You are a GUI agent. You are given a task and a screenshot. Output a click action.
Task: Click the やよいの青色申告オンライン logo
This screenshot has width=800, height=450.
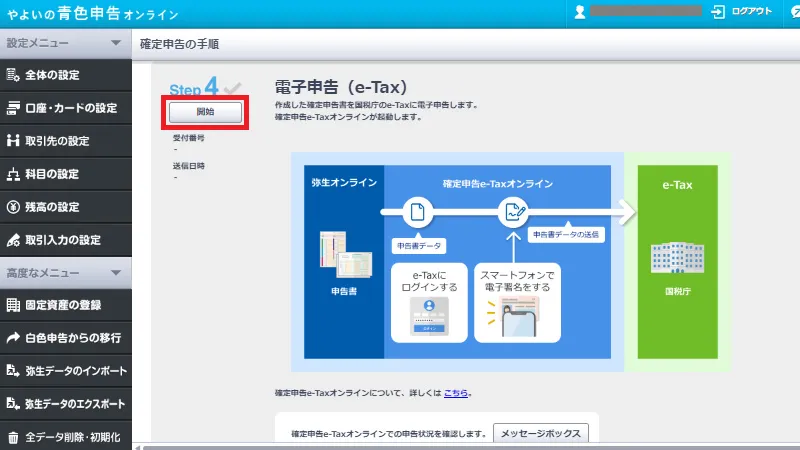(92, 14)
